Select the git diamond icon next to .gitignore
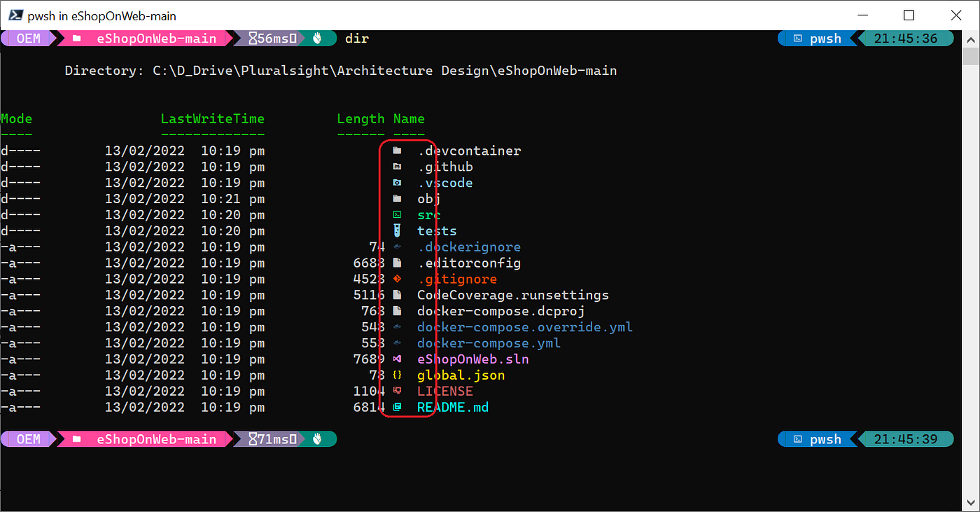 397,279
